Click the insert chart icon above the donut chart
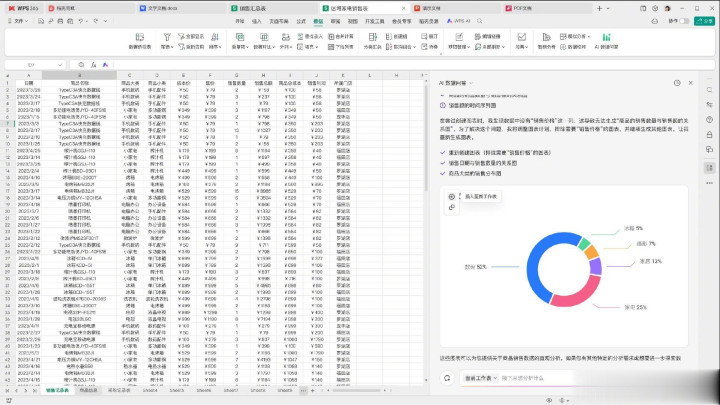 [x=452, y=197]
